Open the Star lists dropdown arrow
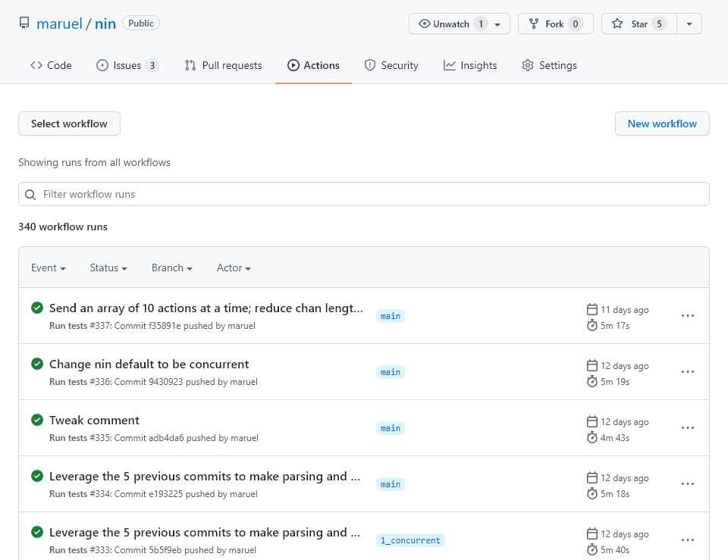This screenshot has width=728, height=560. click(x=689, y=23)
